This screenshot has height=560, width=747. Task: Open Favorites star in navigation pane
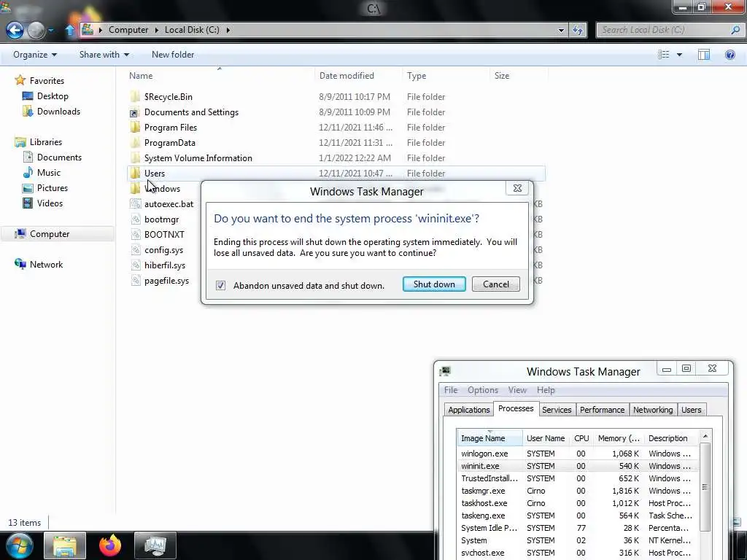pos(20,80)
